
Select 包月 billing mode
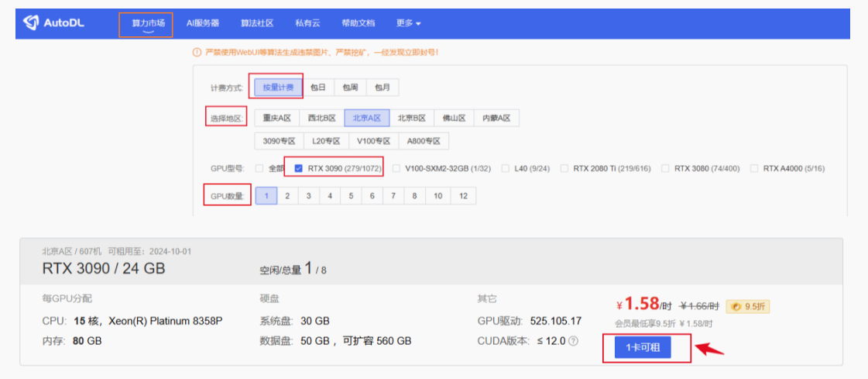(383, 88)
